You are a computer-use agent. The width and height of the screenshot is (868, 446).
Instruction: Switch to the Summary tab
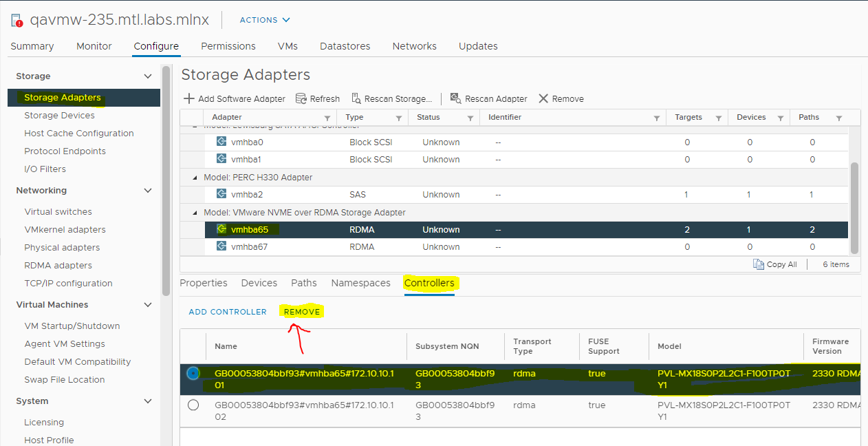[32, 46]
